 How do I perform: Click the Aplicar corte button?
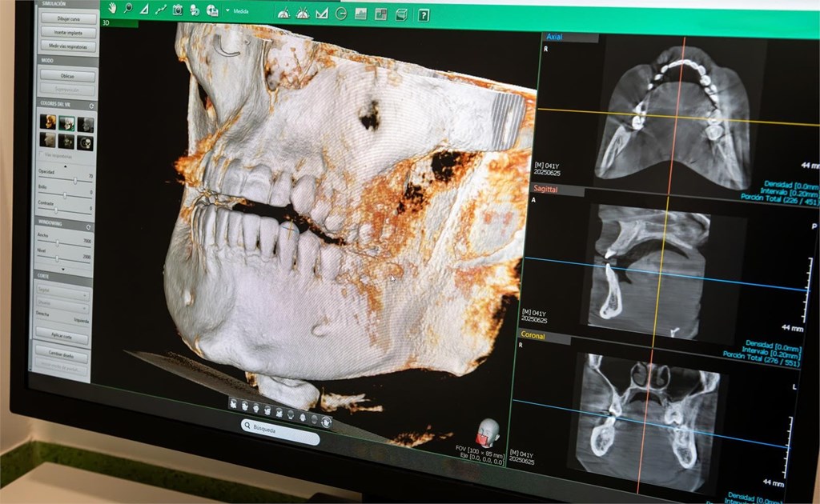[x=62, y=336]
